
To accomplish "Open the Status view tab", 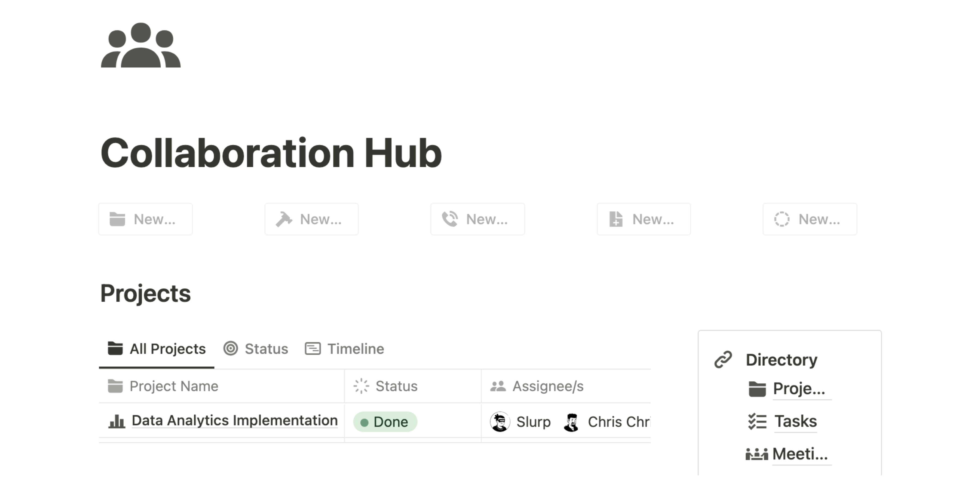I will (256, 349).
